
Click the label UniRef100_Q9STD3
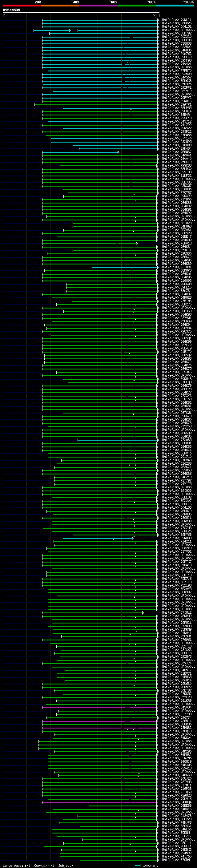[176, 172]
